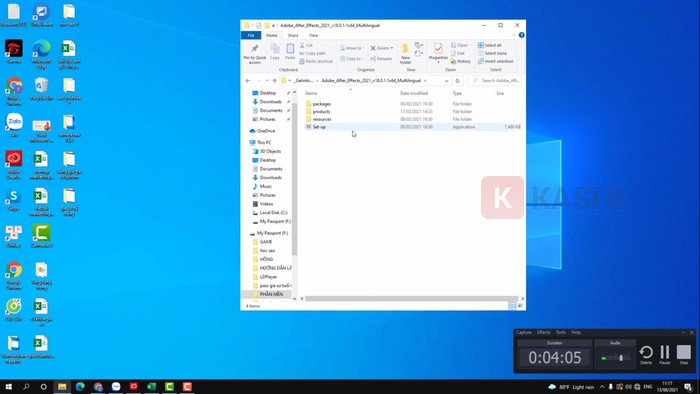Click the search box in Explorer
The height and width of the screenshot is (394, 700).
494,81
